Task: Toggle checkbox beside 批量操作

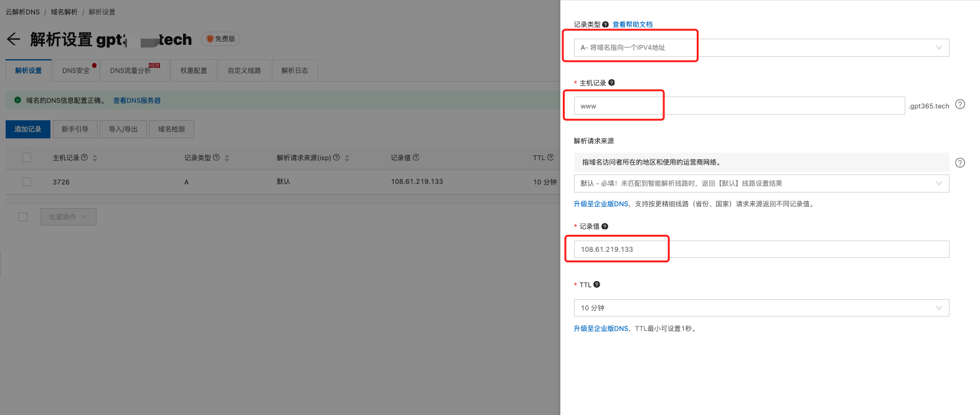Action: 23,217
